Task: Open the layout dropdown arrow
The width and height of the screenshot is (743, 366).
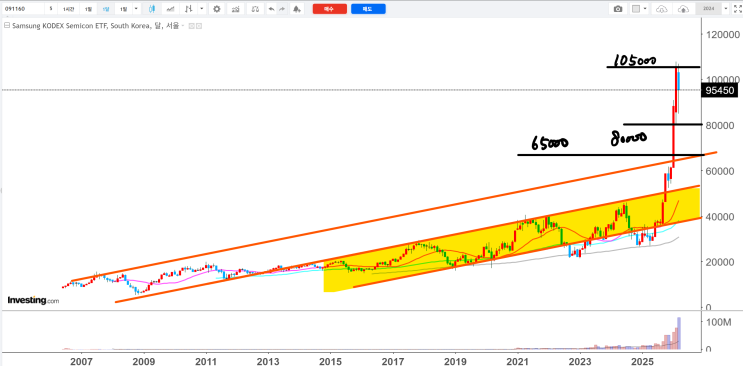Action: tap(646, 9)
